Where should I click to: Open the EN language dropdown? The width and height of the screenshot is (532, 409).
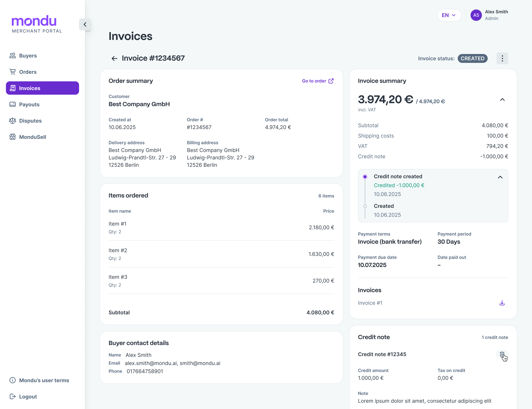449,15
